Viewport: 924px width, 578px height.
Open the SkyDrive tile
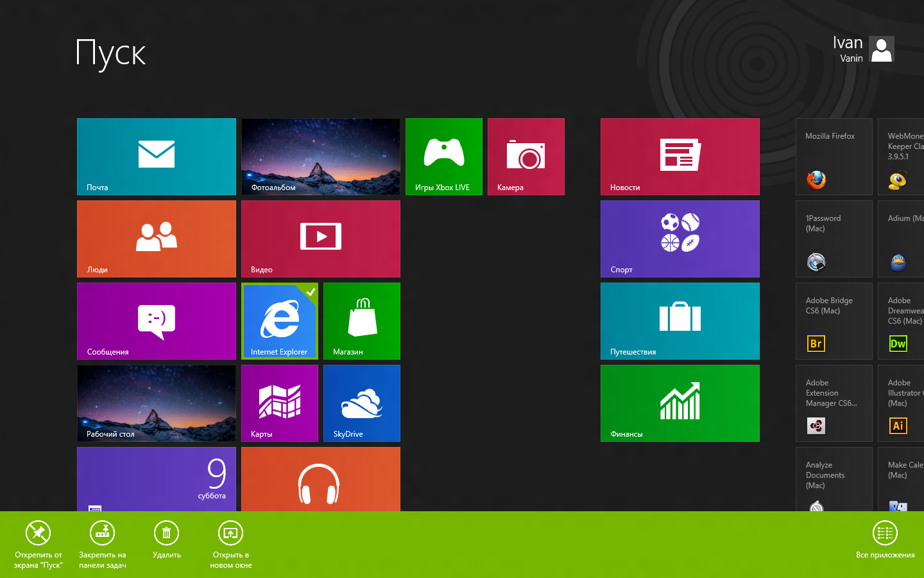[x=362, y=403]
